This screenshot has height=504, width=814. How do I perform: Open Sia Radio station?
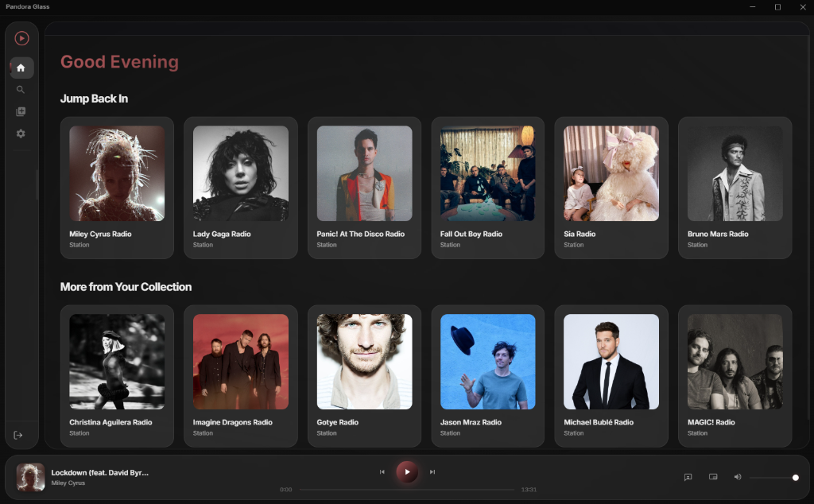point(610,188)
